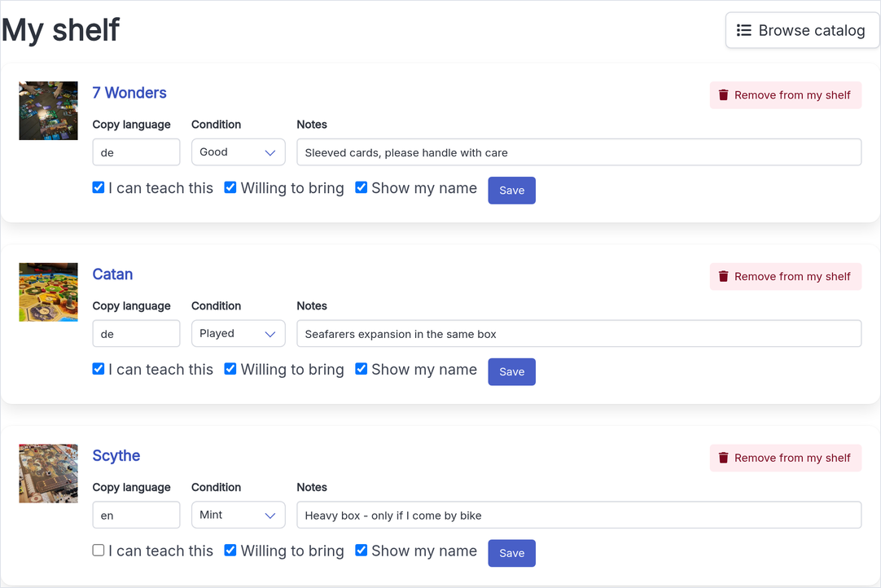Open the Scythe game link
The width and height of the screenshot is (881, 588).
[116, 456]
